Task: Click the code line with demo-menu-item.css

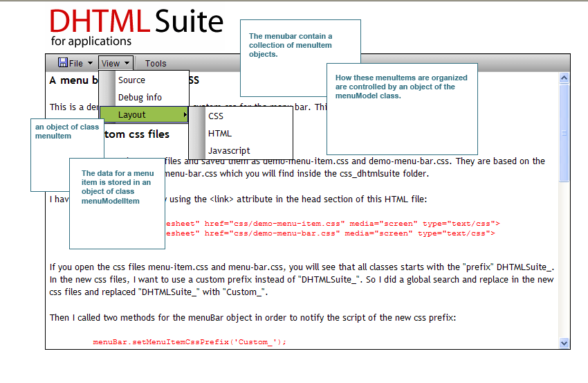Action: click(x=333, y=224)
